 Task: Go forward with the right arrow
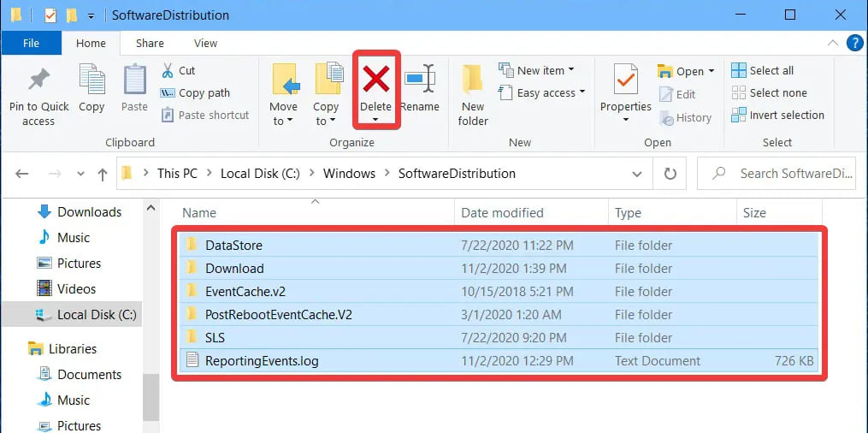(55, 174)
